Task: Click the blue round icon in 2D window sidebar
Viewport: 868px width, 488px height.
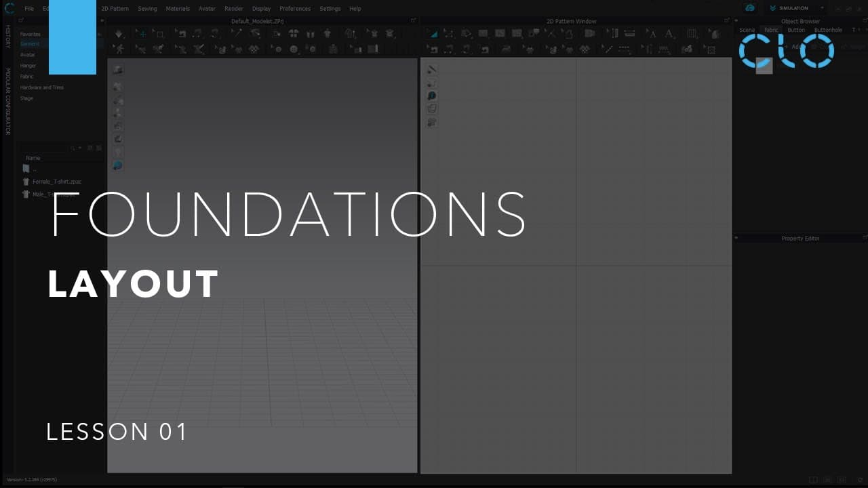Action: click(431, 96)
